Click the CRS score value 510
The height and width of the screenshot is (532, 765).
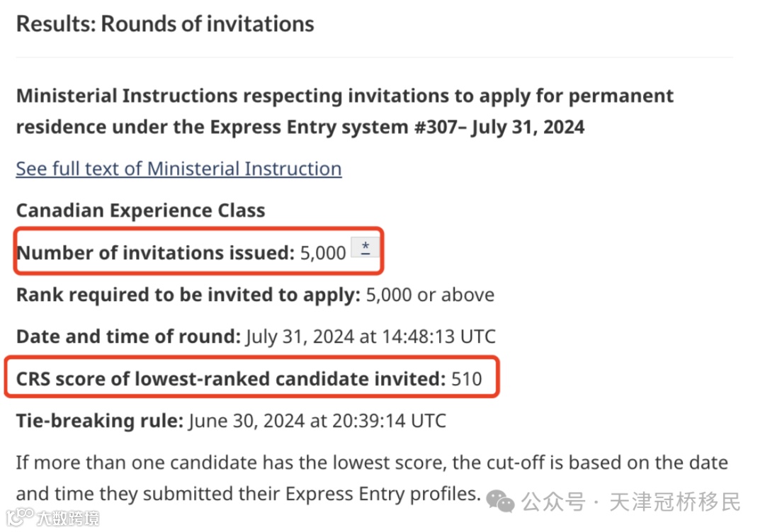[466, 378]
